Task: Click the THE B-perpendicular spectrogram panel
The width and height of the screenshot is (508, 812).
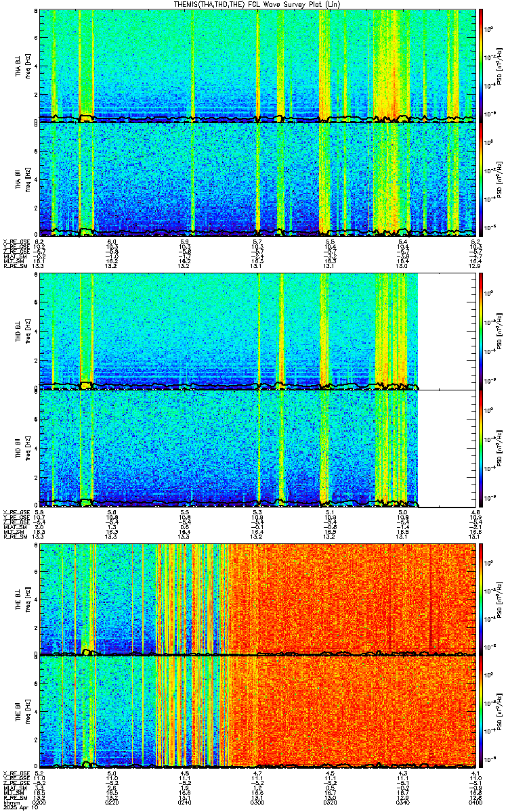Action: coord(258,600)
